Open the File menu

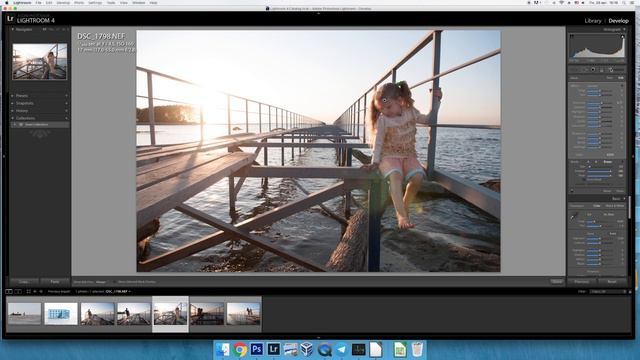(x=38, y=2)
